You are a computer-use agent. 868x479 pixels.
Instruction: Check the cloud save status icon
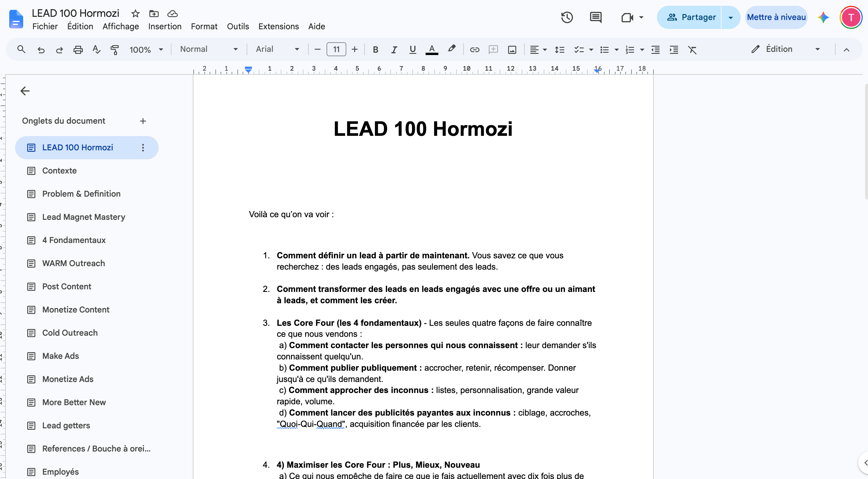coord(173,14)
